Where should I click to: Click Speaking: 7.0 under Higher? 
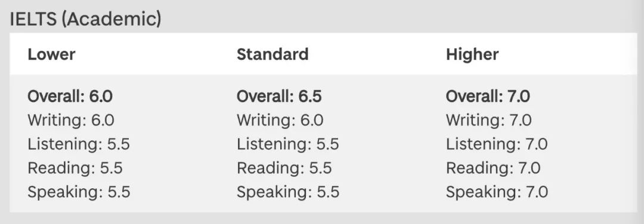point(497,192)
